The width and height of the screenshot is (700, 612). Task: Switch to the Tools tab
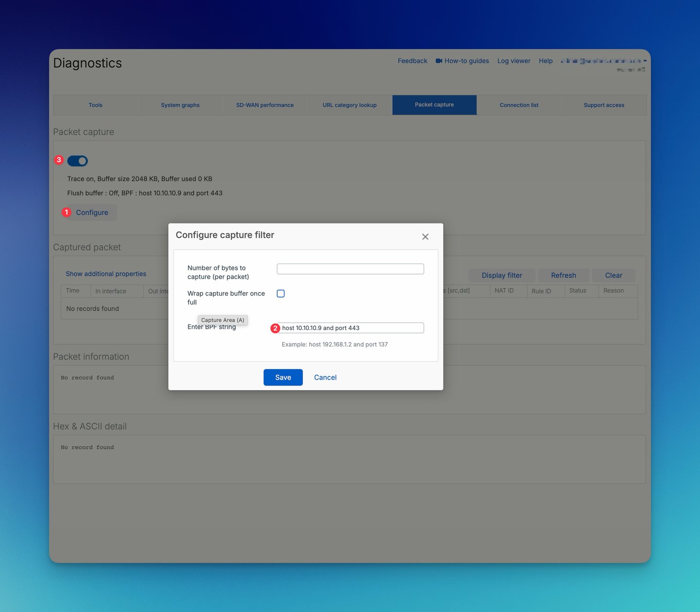pos(95,105)
